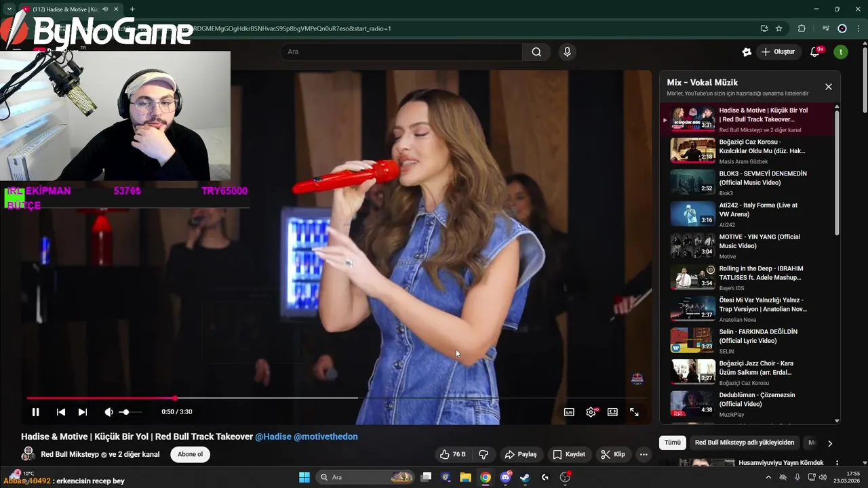The image size is (868, 488).
Task: Play Rolling in the Deep IBRAHIM TATLISES mashup
Action: pos(747,278)
